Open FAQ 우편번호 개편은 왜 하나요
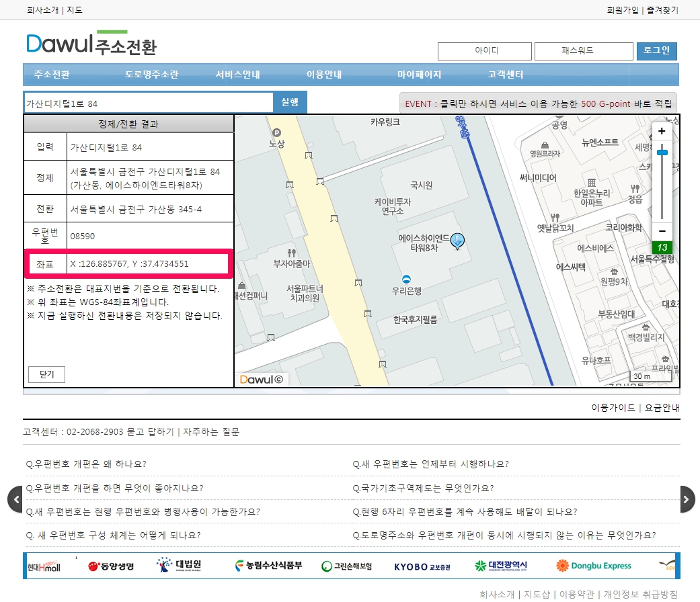The image size is (700, 602). 86,464
